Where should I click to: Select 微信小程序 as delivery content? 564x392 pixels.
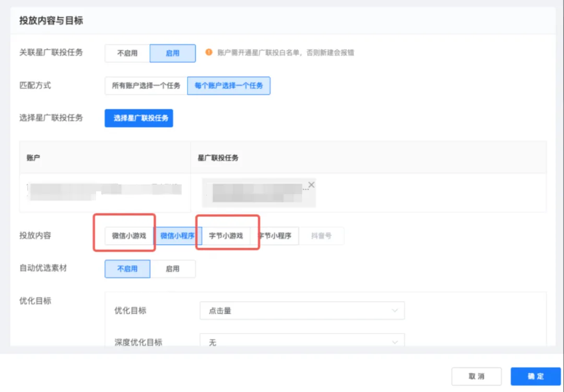(178, 236)
